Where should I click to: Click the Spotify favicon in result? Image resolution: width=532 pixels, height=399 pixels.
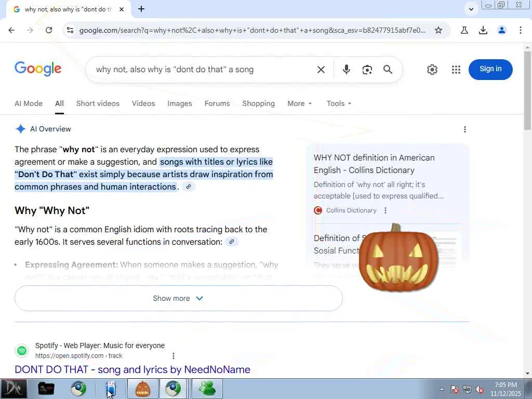[x=22, y=351]
